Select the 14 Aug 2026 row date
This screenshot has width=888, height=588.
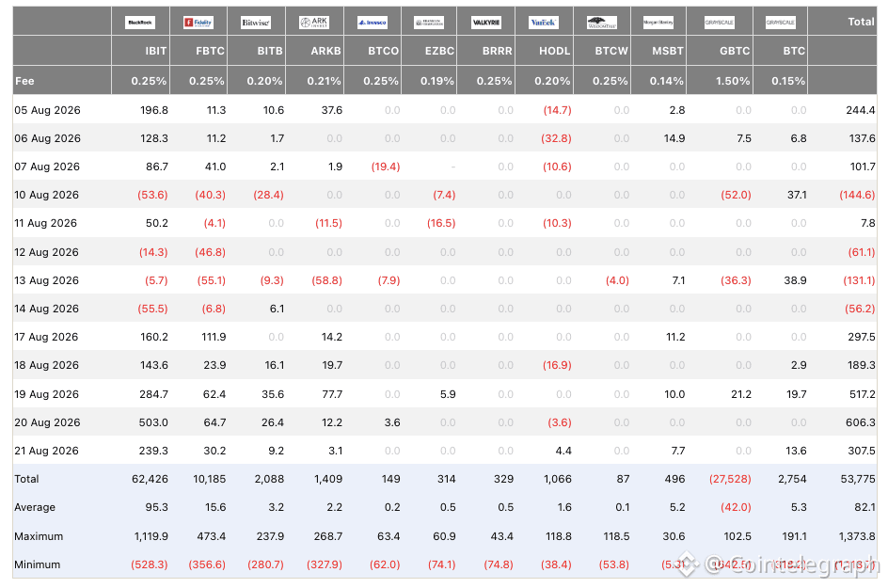[46, 309]
